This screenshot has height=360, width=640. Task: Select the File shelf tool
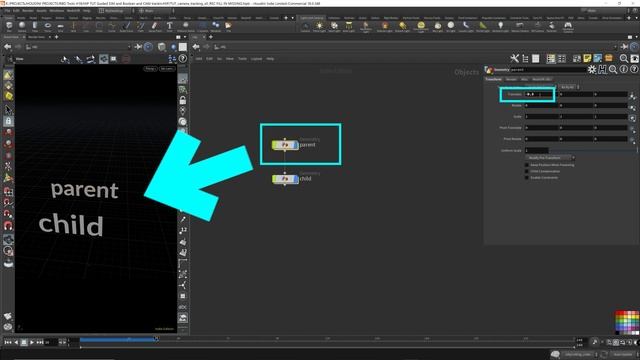click(x=229, y=26)
